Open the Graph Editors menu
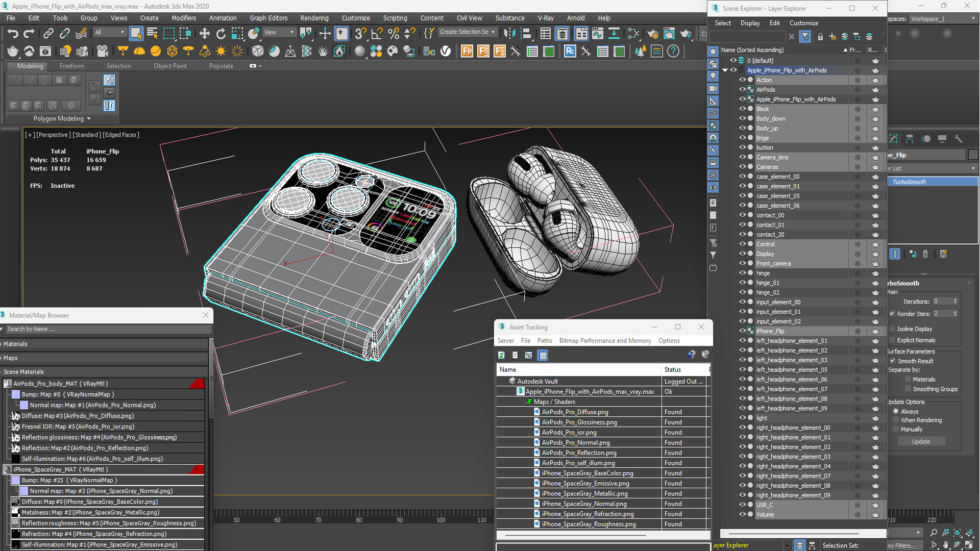 tap(268, 18)
